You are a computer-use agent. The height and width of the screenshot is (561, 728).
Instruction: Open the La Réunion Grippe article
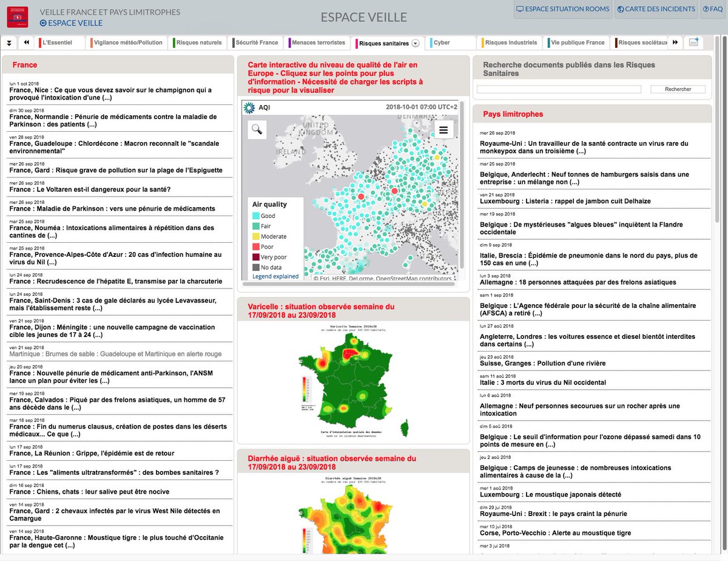point(92,453)
